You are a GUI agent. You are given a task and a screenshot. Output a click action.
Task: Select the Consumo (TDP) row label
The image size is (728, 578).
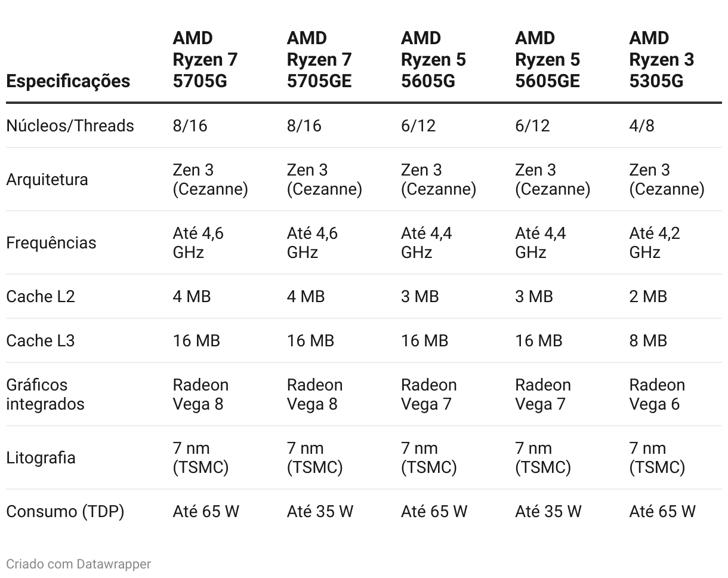(x=65, y=511)
